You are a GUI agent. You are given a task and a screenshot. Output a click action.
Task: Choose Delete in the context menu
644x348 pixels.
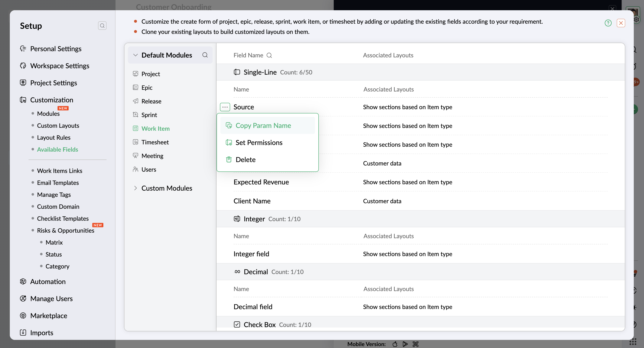click(x=245, y=160)
